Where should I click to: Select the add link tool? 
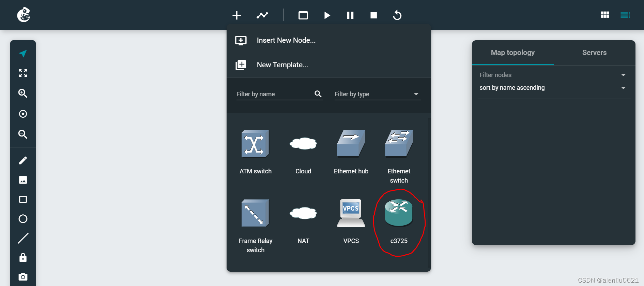click(x=262, y=15)
